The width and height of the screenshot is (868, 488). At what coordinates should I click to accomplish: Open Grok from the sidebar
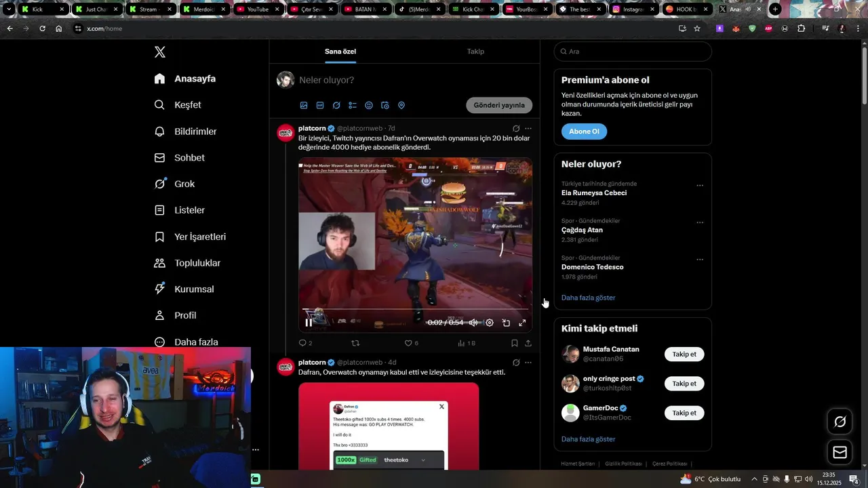coord(174,184)
